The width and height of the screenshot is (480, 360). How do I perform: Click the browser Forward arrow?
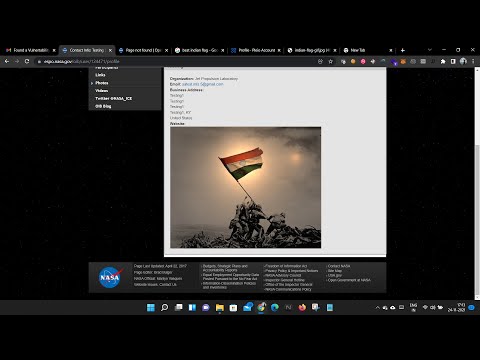pyautogui.click(x=17, y=61)
